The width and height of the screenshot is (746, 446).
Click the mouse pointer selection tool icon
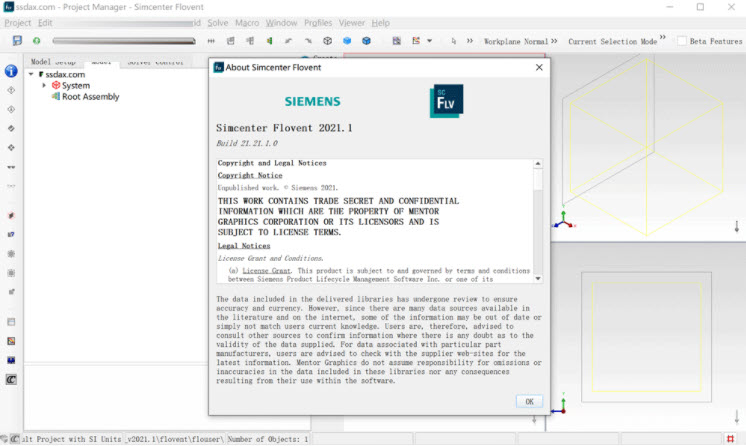point(453,41)
